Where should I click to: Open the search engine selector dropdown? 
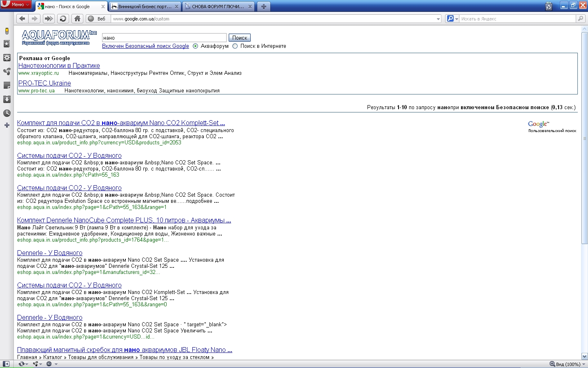452,19
